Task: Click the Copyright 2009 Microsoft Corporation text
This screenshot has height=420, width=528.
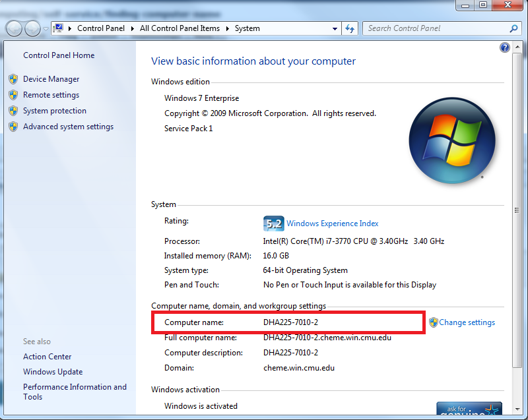Action: pyautogui.click(x=270, y=113)
